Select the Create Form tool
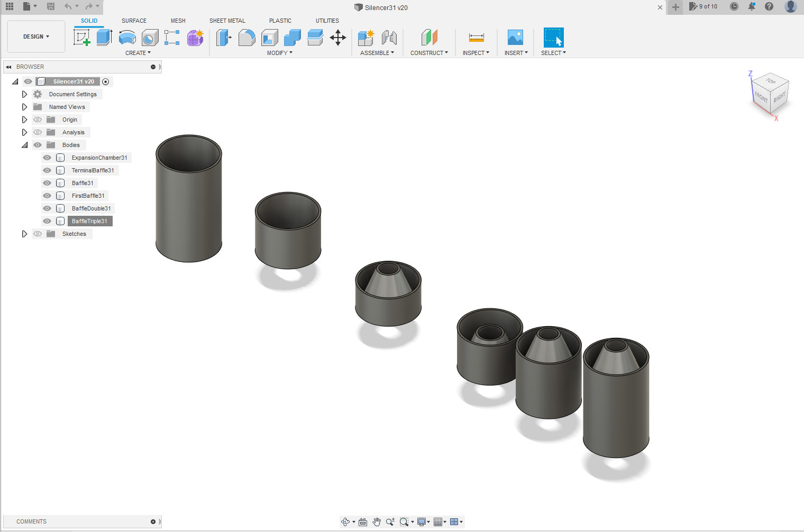The height and width of the screenshot is (532, 804). click(195, 38)
